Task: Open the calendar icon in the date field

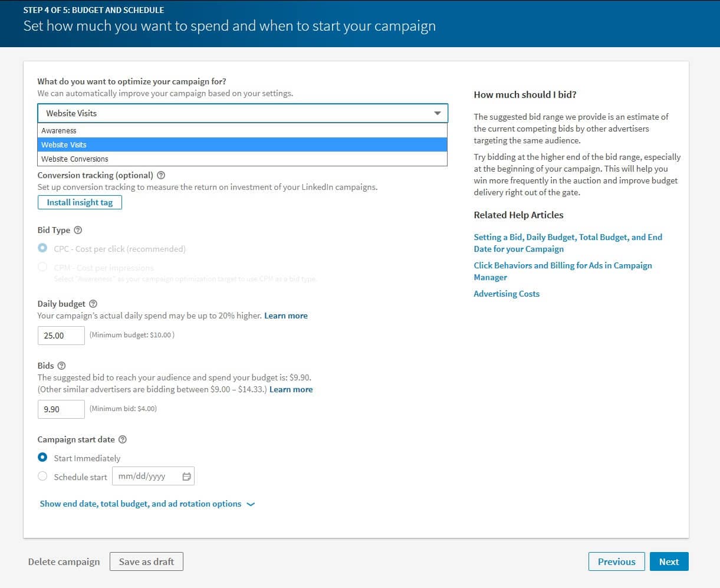Action: (x=186, y=475)
